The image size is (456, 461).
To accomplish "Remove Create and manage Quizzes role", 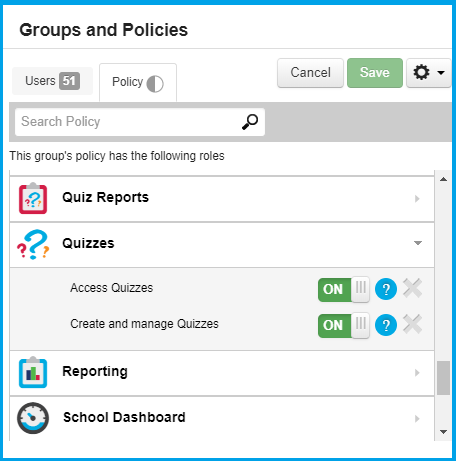I will point(412,324).
